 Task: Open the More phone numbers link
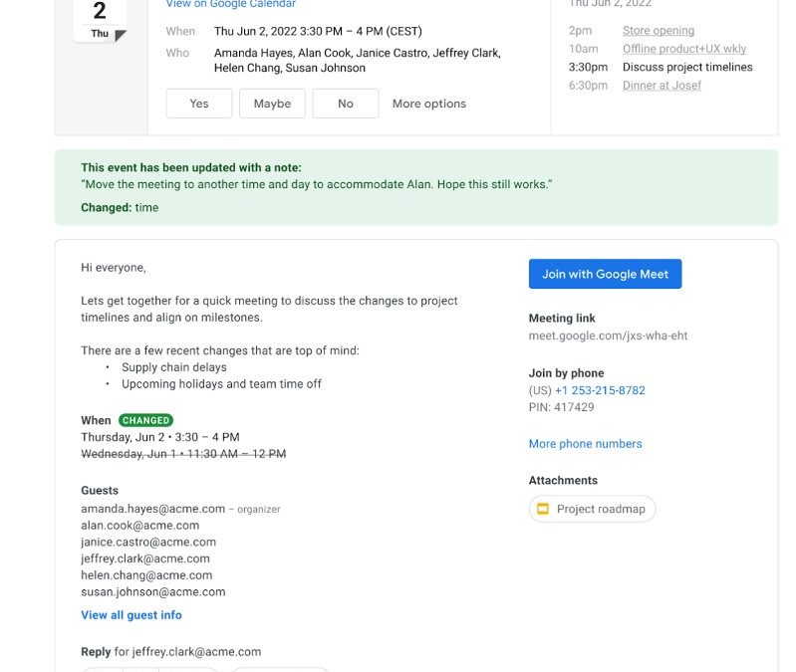click(x=585, y=444)
